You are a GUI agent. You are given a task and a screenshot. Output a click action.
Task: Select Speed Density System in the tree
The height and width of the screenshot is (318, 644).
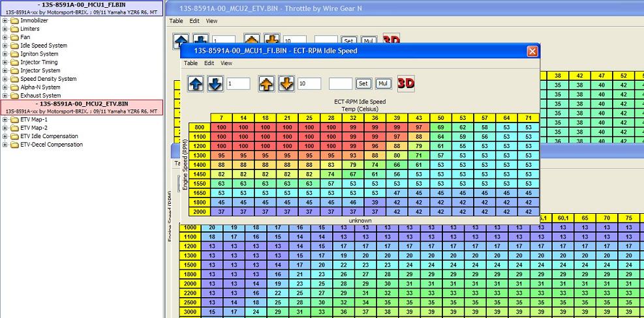[x=48, y=79]
